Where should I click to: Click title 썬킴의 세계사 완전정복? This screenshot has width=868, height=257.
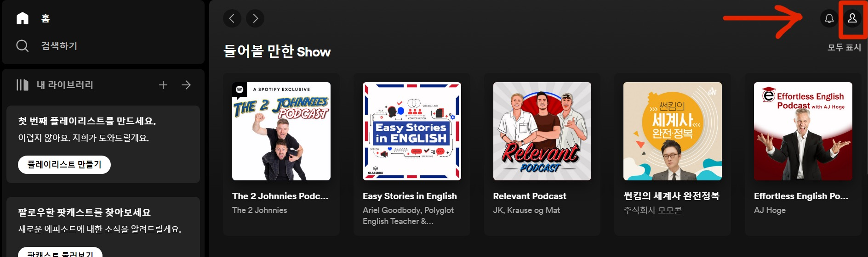(x=672, y=196)
